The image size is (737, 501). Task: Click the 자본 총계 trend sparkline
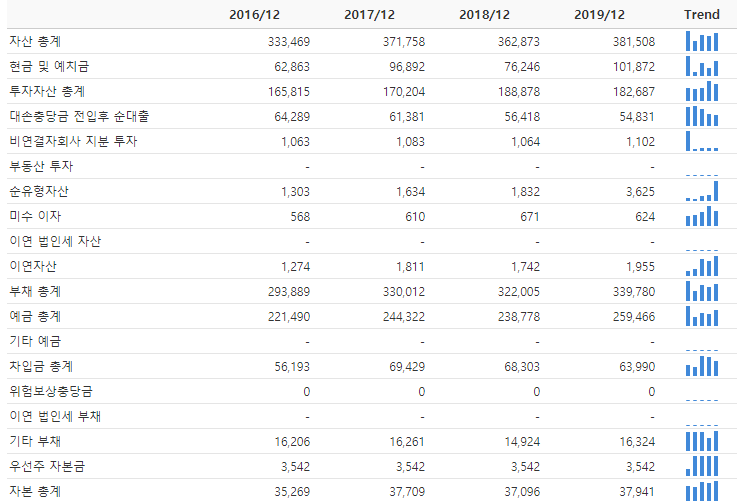(x=702, y=491)
